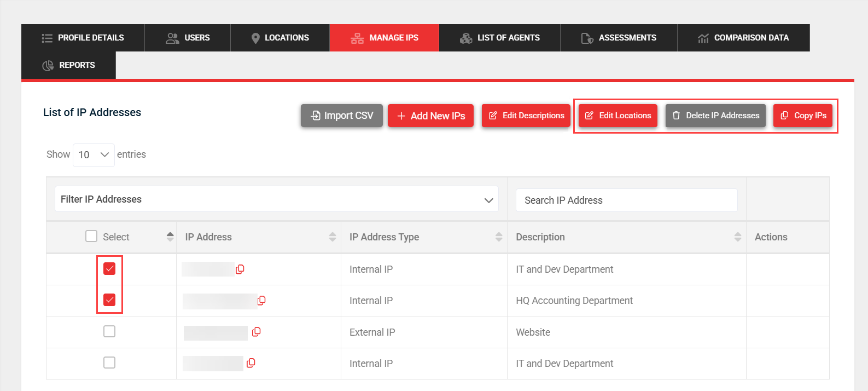Click copy icon in last table row
Viewport: 868px width, 391px height.
251,363
